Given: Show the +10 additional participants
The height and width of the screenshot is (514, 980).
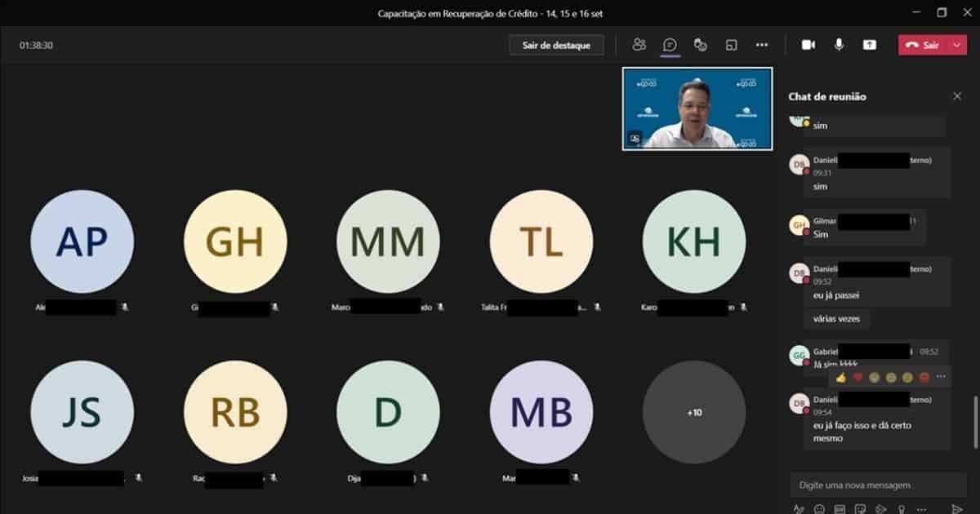Looking at the screenshot, I should click(694, 412).
